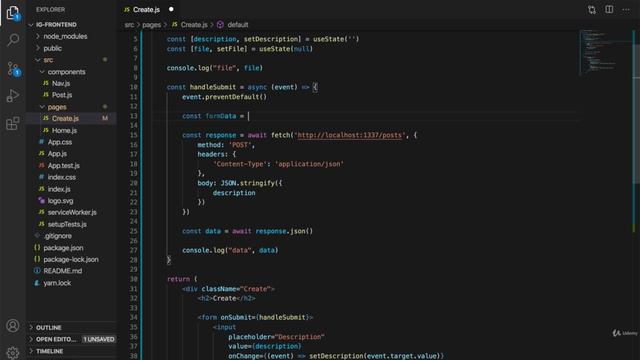This screenshot has width=640, height=360.
Task: Click the EXPLORER panel title
Action: [50, 9]
